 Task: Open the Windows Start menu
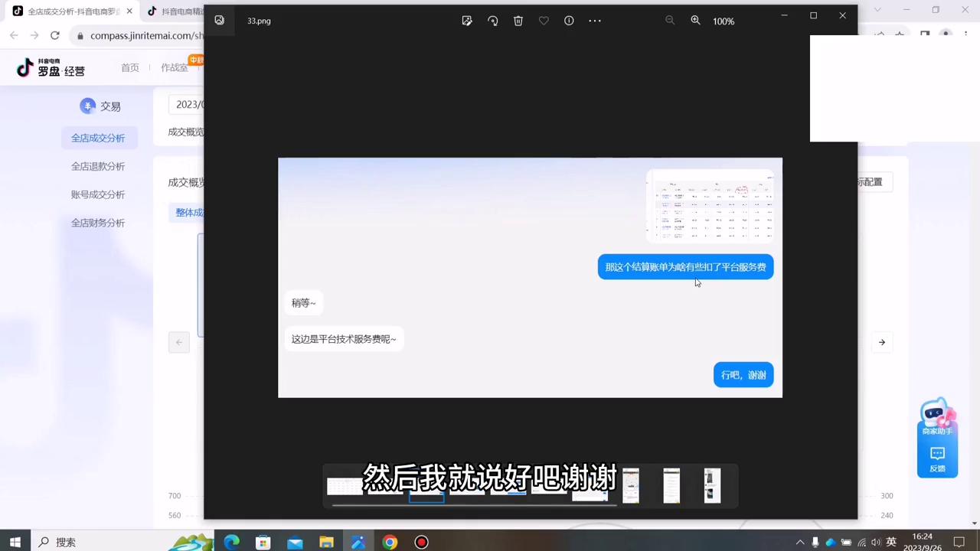coord(15,543)
